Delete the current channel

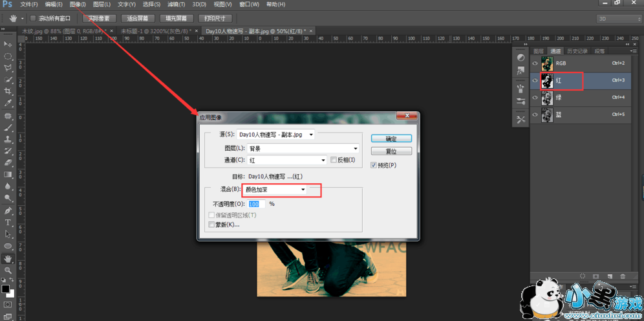click(623, 276)
